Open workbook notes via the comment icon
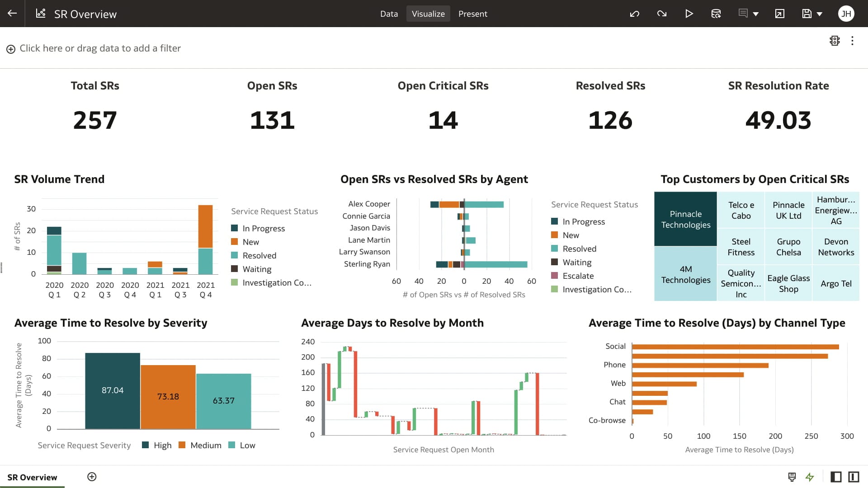 pyautogui.click(x=743, y=14)
